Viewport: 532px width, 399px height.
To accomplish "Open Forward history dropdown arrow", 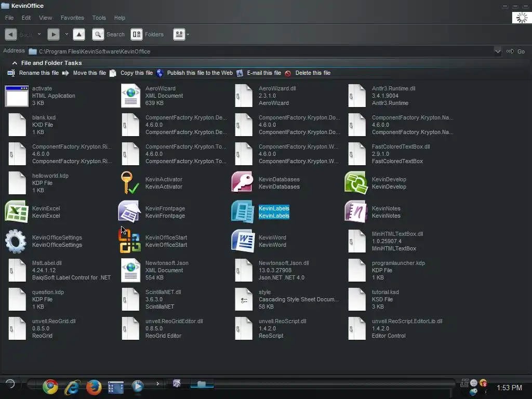I will pos(66,34).
